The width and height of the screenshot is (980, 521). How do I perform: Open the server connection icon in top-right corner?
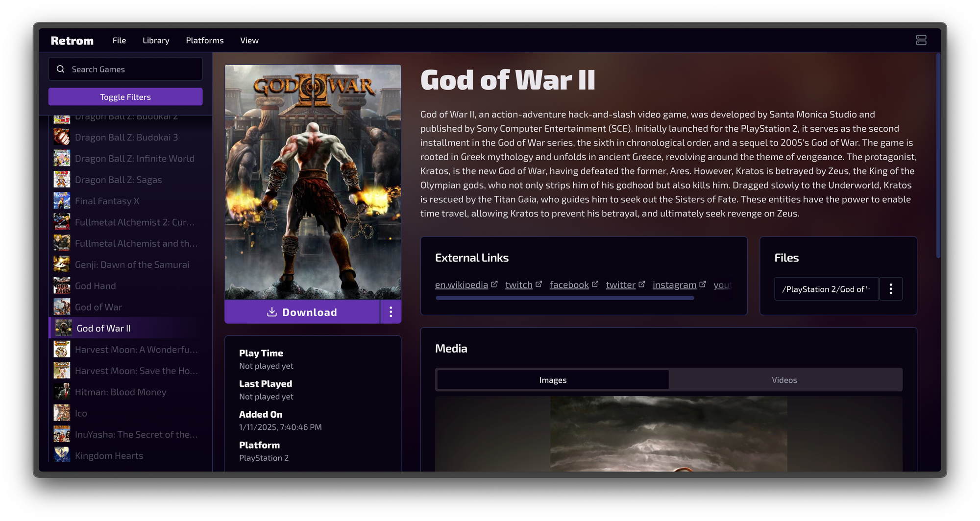click(x=921, y=40)
